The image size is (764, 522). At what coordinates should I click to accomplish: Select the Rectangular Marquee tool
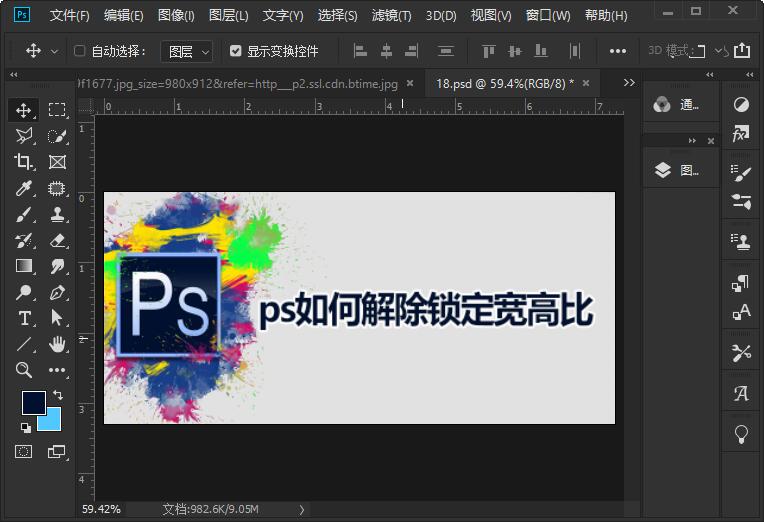(57, 110)
